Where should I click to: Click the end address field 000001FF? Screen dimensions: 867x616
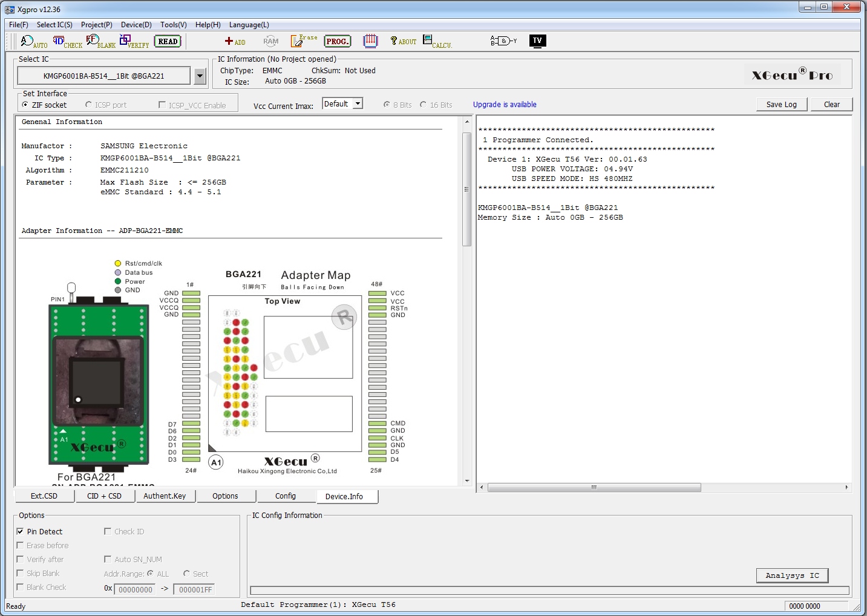pyautogui.click(x=195, y=589)
